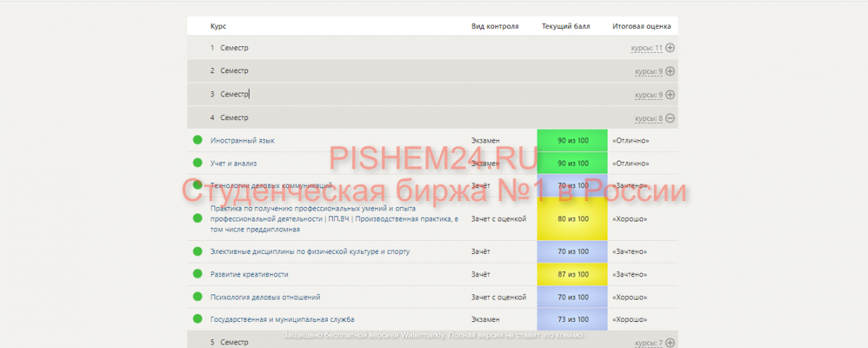Open the Иностранный язык course link
868x348 pixels.
point(242,140)
